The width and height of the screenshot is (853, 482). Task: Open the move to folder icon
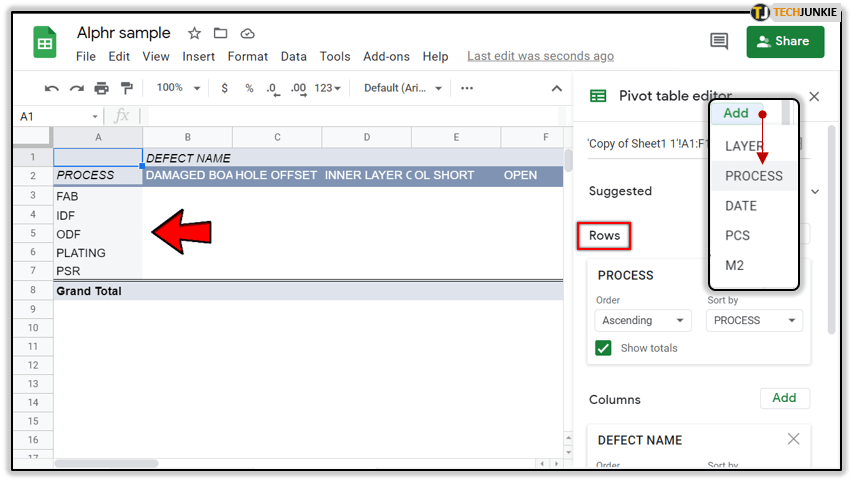point(221,34)
